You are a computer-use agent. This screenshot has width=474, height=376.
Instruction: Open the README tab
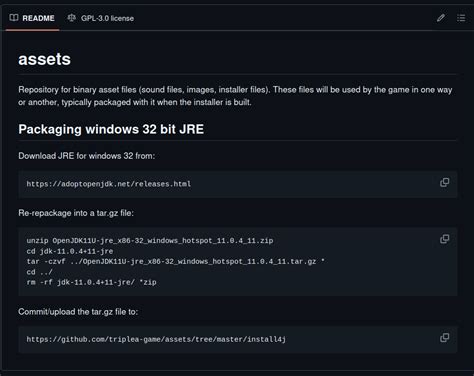click(32, 18)
